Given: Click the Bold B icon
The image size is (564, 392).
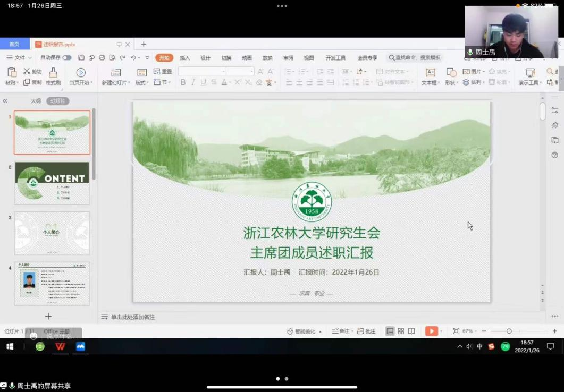Looking at the screenshot, I should click(x=183, y=82).
